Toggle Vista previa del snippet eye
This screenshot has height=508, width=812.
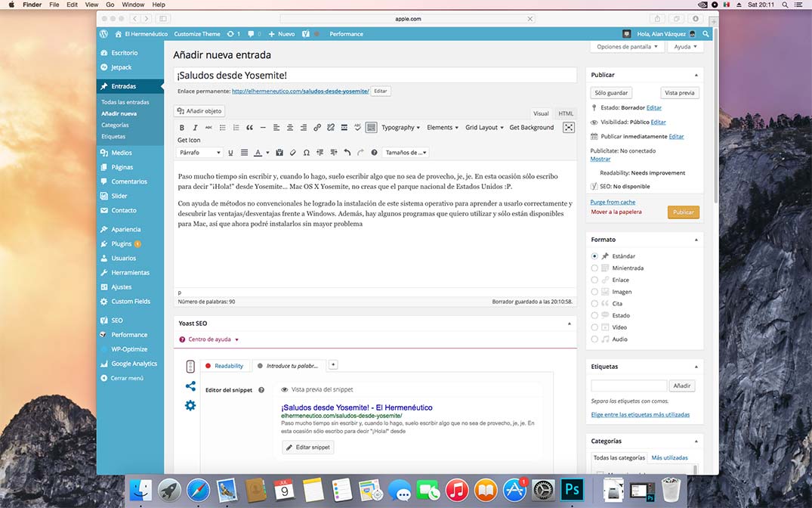pos(284,389)
